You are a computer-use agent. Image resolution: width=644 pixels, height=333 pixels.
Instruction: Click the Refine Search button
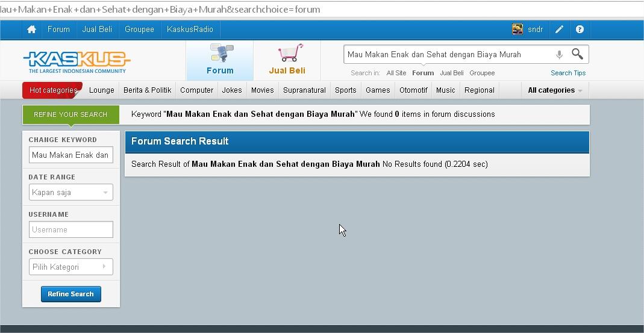click(x=70, y=294)
